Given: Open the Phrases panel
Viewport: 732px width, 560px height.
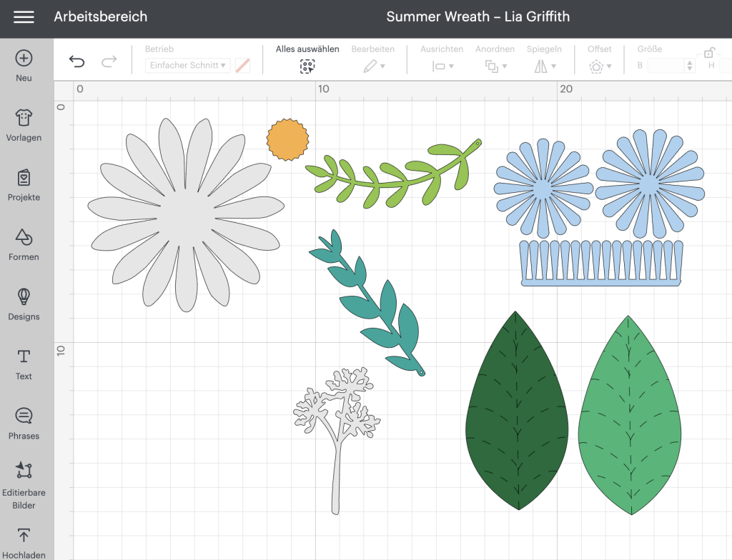Looking at the screenshot, I should 24,424.
